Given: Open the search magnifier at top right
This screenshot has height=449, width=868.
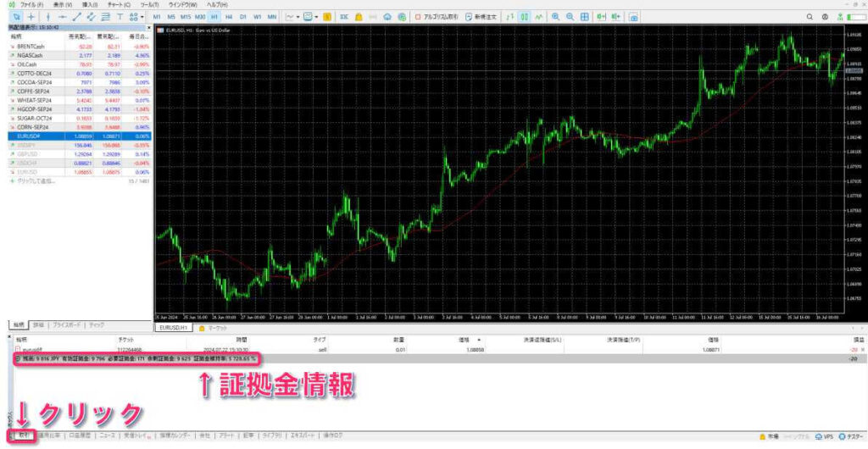Looking at the screenshot, I should click(x=810, y=17).
